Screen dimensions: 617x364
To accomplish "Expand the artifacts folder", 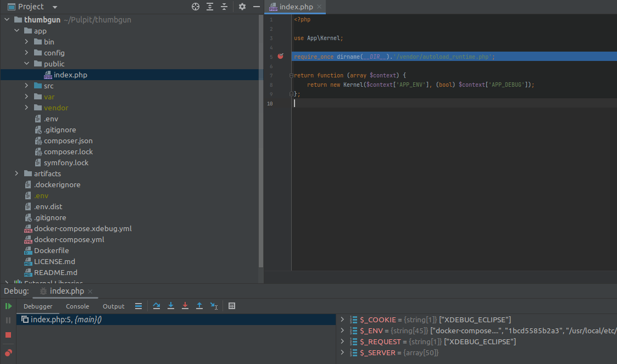I will pyautogui.click(x=16, y=173).
